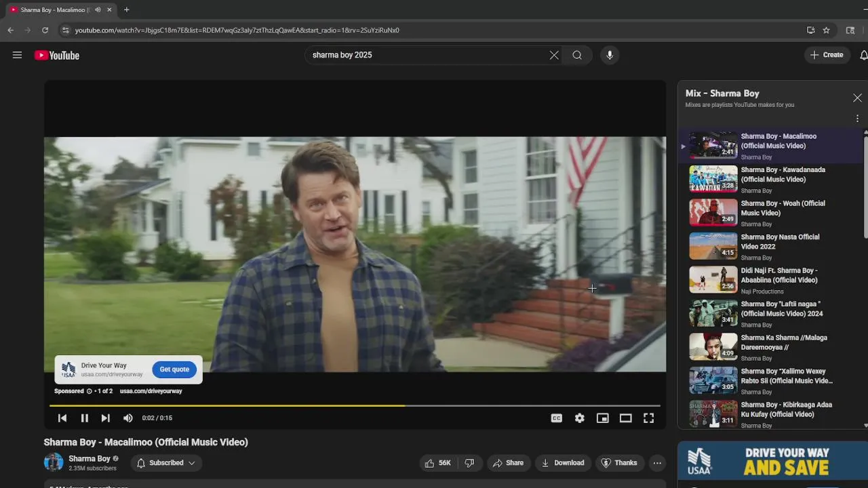Open Sharma Boy channel name link
The image size is (868, 488).
(90, 459)
